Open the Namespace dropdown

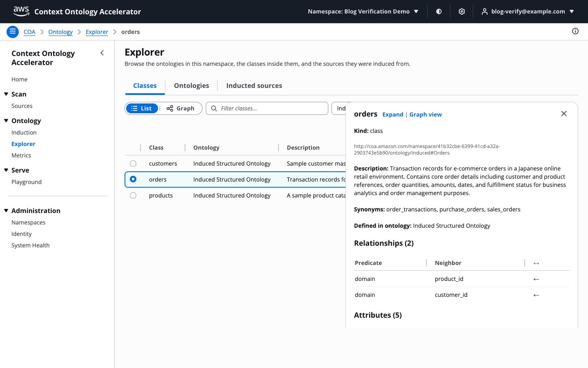(363, 11)
